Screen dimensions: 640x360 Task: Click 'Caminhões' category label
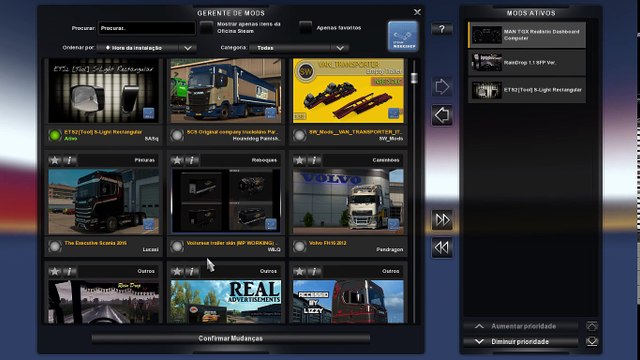click(386, 160)
